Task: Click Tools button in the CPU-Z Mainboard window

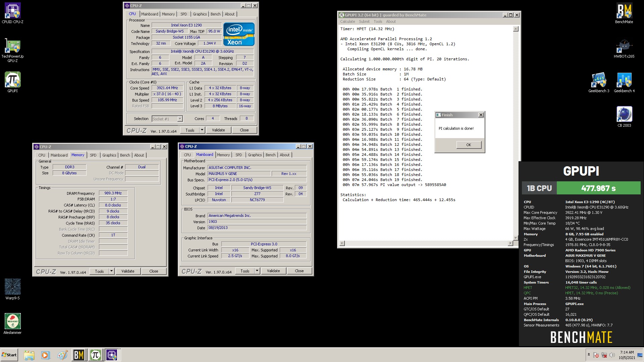Action: (x=245, y=271)
